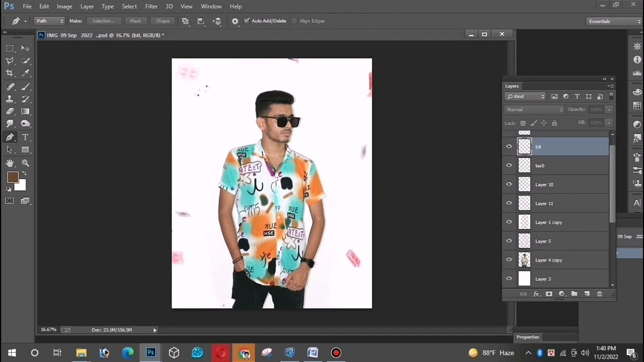This screenshot has width=644, height=362.
Task: Select the Move tool
Action: tap(25, 48)
